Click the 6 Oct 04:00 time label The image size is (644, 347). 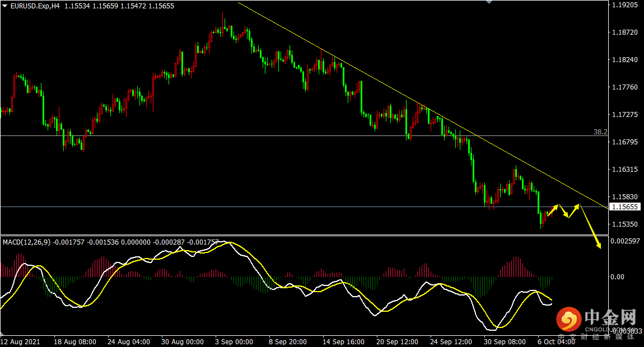[557, 341]
